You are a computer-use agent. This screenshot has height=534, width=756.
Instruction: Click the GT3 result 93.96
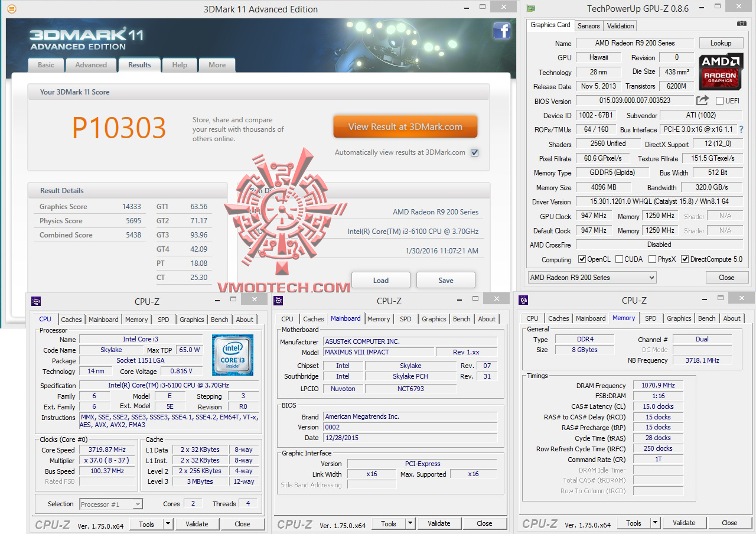(x=199, y=235)
